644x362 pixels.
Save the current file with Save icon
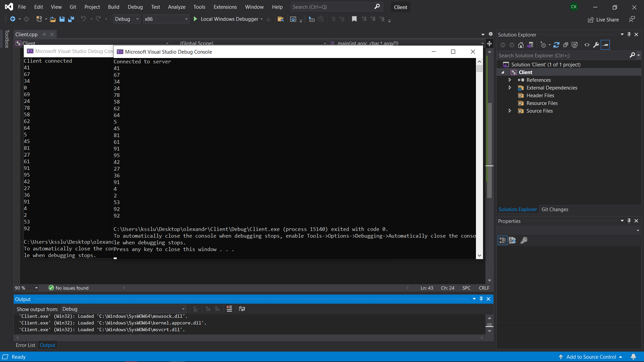pos(62,19)
